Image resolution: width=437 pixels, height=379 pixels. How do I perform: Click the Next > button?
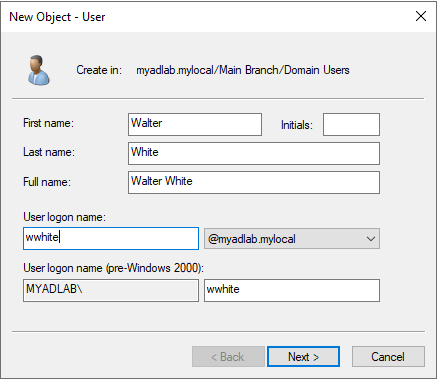pyautogui.click(x=303, y=357)
